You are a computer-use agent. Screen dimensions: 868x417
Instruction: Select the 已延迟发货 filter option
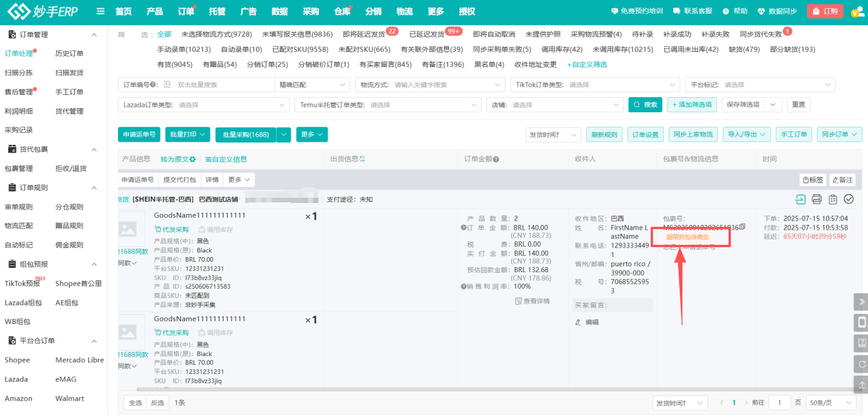point(426,34)
